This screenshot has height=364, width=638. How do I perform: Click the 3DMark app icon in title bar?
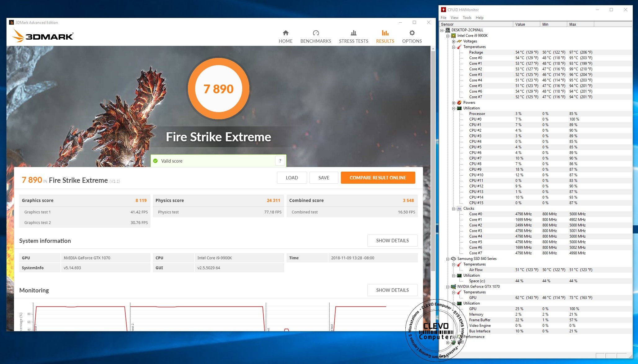tap(11, 22)
